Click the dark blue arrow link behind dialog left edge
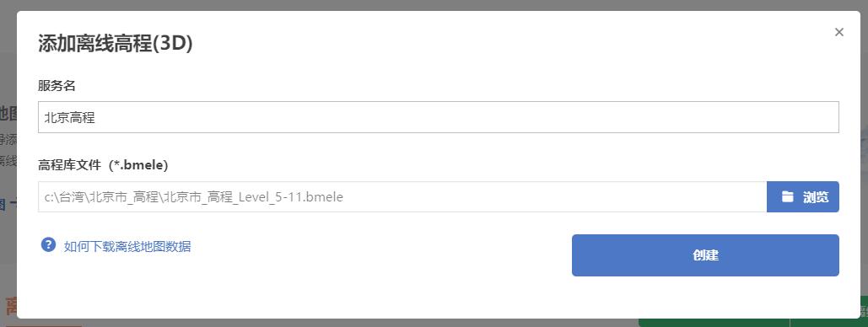868x327 pixels. point(8,204)
